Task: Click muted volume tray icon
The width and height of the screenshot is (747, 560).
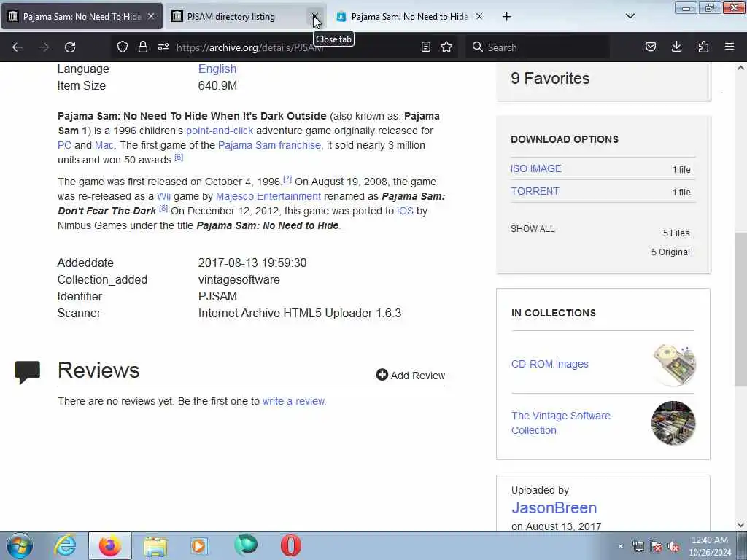Action: pyautogui.click(x=673, y=547)
